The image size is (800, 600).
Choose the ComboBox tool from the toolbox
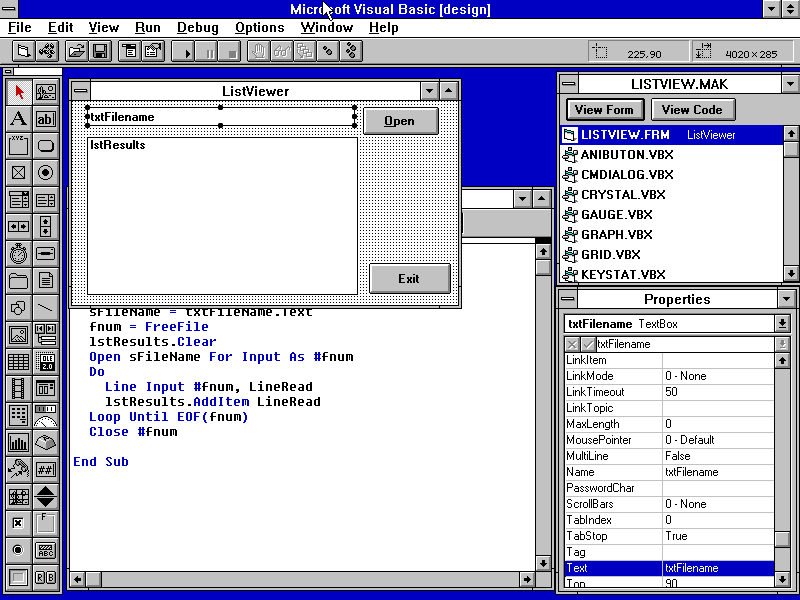17,199
